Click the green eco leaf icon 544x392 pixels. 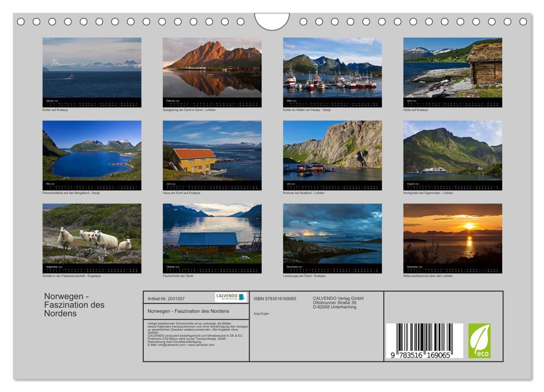(x=479, y=341)
